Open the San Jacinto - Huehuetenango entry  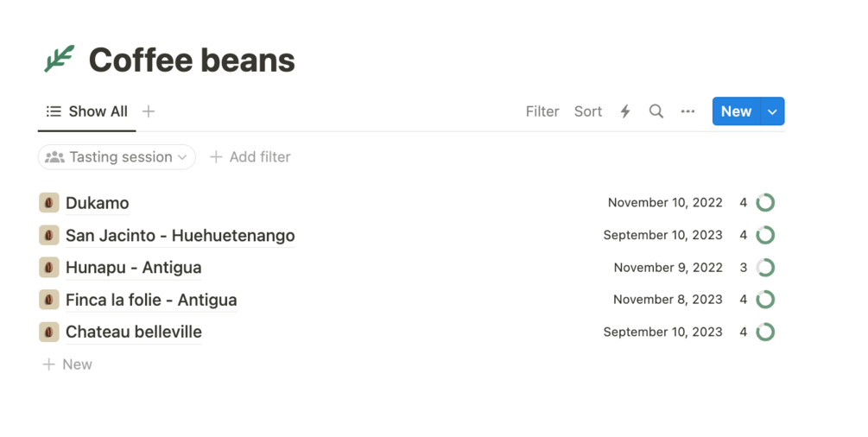[180, 236]
